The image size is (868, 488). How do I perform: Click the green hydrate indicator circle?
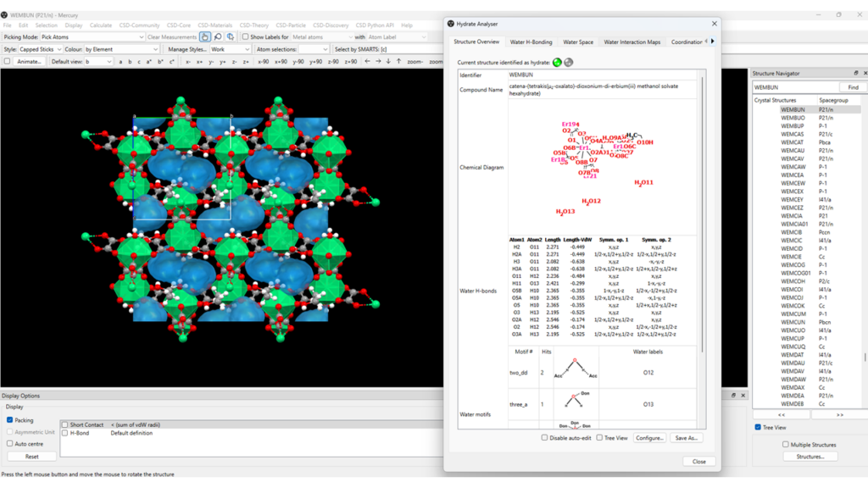tap(558, 63)
